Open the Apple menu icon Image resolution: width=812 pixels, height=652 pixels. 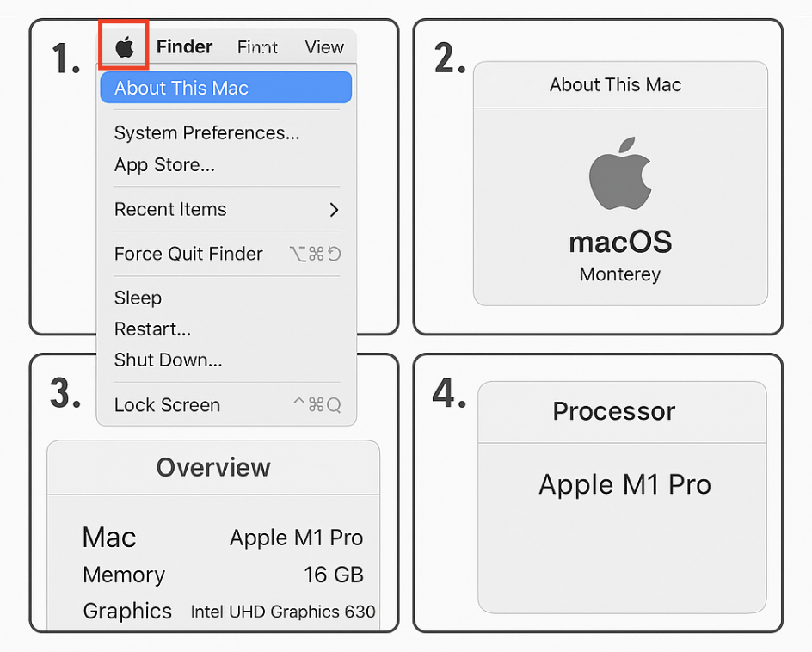(x=125, y=46)
